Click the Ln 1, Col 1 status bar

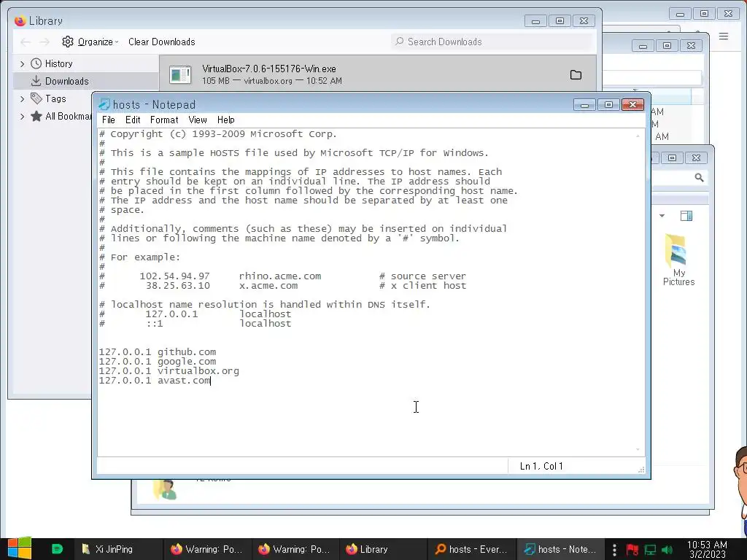click(541, 466)
